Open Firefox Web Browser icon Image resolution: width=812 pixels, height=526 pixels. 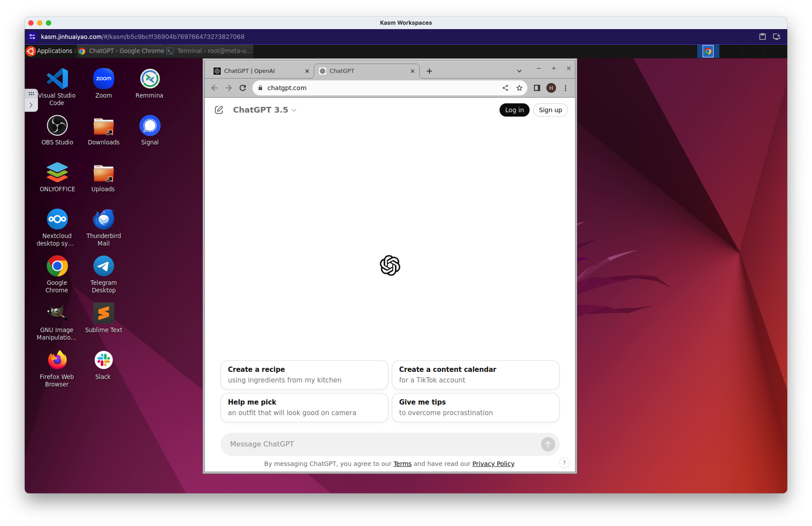pos(57,368)
